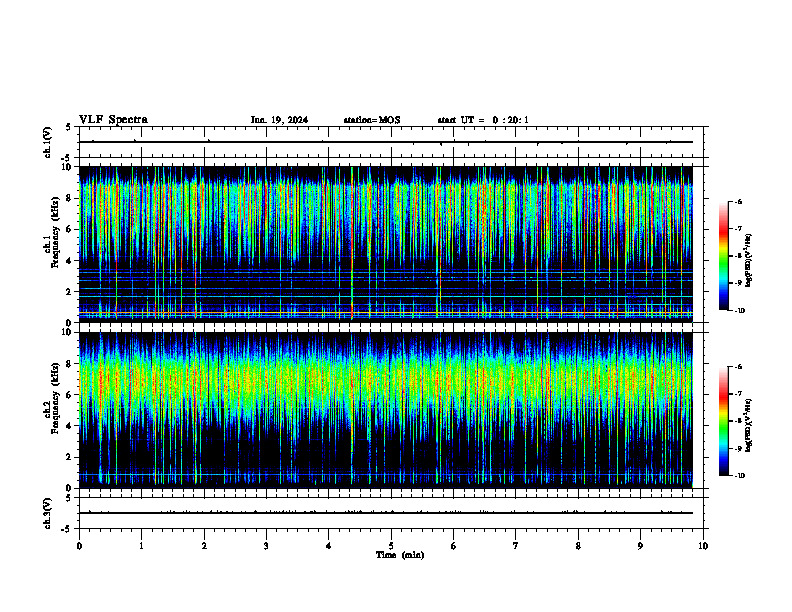Click the "ch.1(V)" waveform axis label
The image size is (792, 612).
click(x=47, y=142)
